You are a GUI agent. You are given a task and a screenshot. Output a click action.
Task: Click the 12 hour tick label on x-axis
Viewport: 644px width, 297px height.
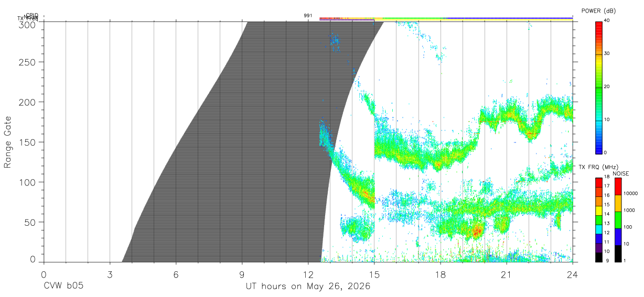(308, 274)
